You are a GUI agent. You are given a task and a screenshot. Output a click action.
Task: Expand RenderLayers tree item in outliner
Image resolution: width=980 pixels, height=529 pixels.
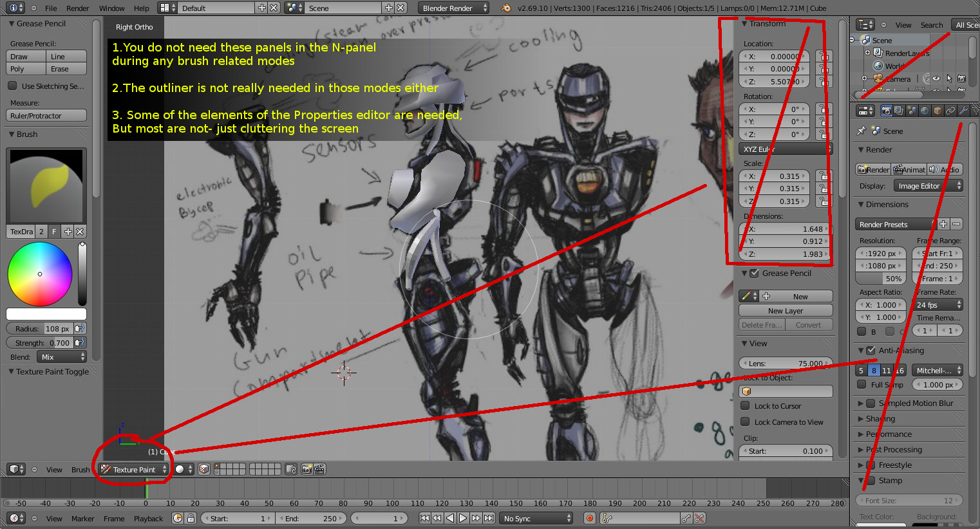pos(867,53)
